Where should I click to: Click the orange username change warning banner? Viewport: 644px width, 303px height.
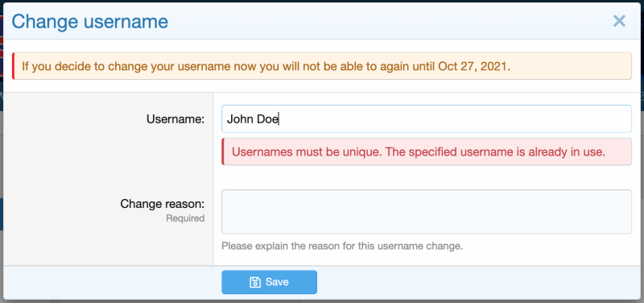(321, 66)
